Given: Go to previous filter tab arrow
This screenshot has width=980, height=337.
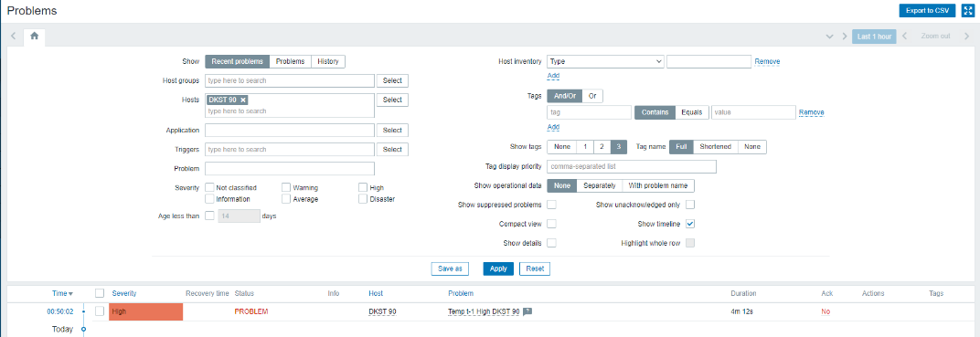Looking at the screenshot, I should coord(13,37).
